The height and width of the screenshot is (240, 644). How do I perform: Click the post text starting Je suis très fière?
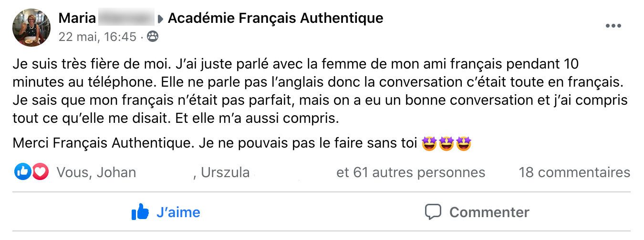coord(321,90)
